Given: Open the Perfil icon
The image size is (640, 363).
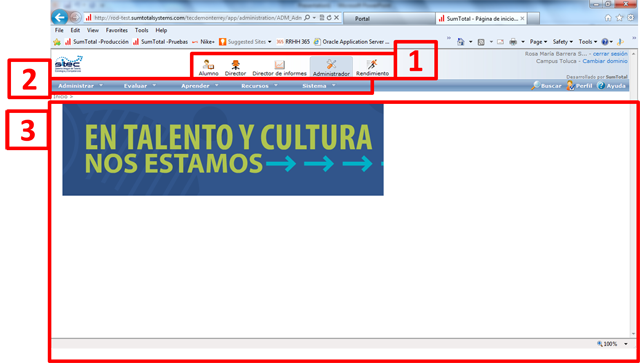Looking at the screenshot, I should pos(571,86).
